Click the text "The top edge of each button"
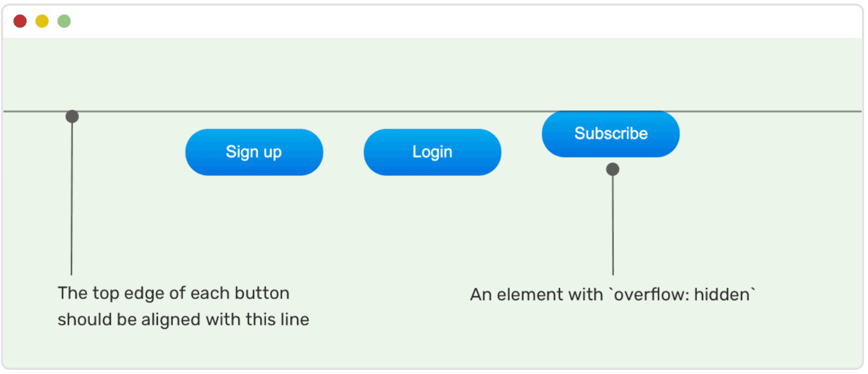Viewport: 868px width, 374px height. point(173,293)
